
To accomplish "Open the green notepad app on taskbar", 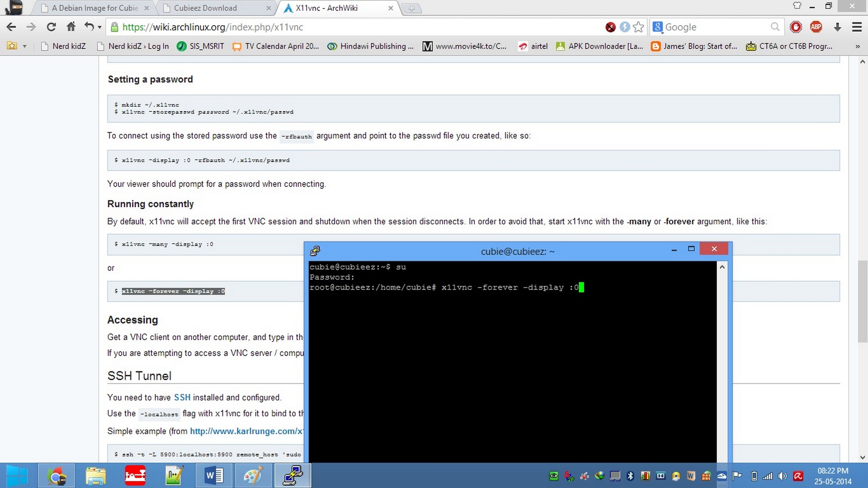I will click(x=175, y=475).
